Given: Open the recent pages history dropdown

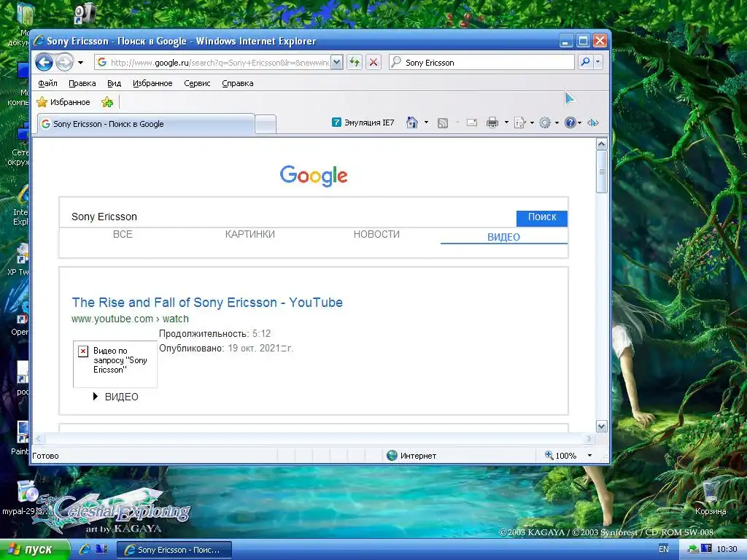Looking at the screenshot, I should click(x=80, y=63).
